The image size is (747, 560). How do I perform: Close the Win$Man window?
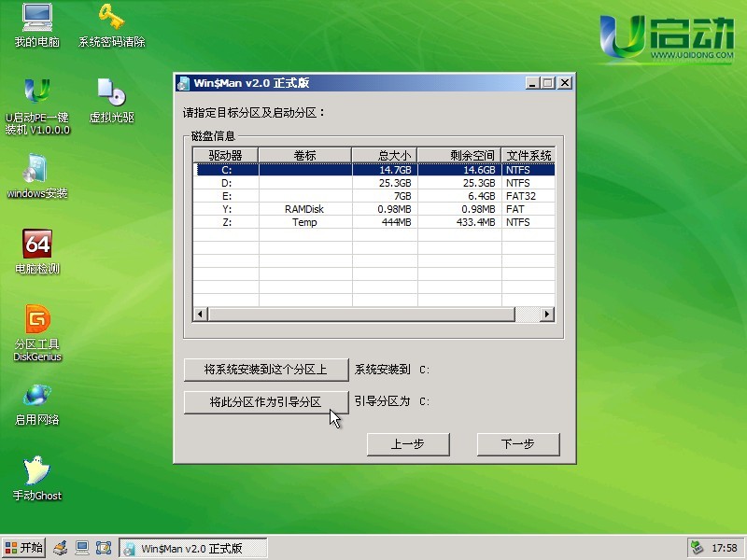click(565, 83)
